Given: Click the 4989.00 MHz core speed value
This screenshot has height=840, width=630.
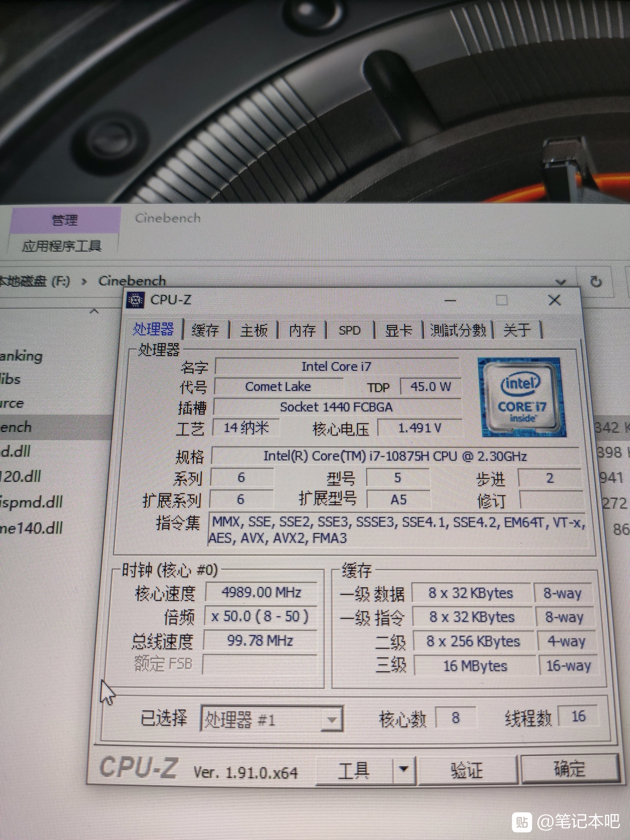Looking at the screenshot, I should (x=261, y=592).
